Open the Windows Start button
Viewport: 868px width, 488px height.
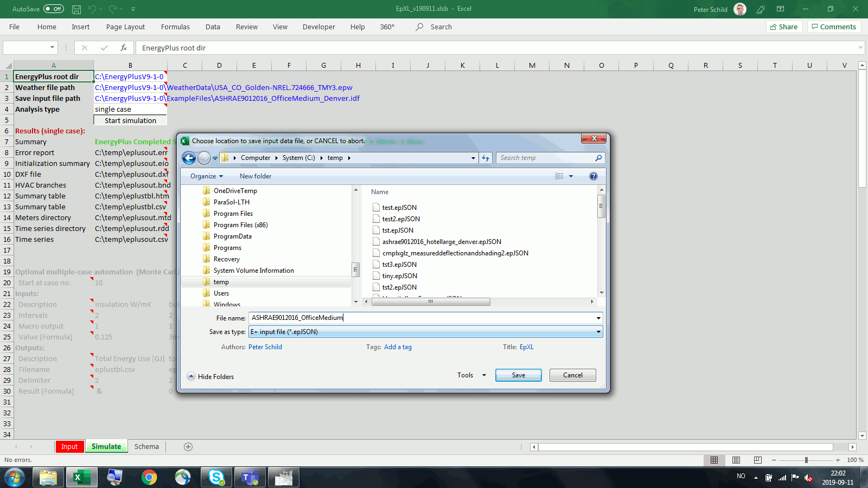click(x=15, y=478)
